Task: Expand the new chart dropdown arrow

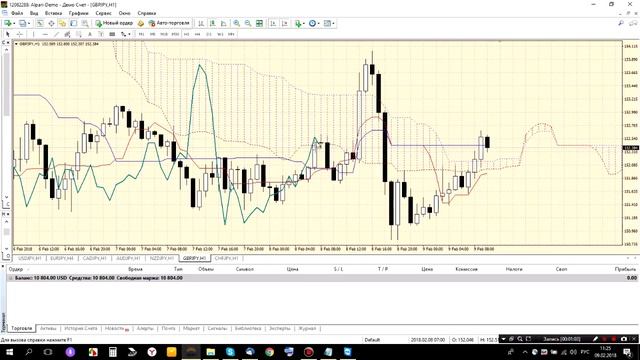Action: [14, 23]
